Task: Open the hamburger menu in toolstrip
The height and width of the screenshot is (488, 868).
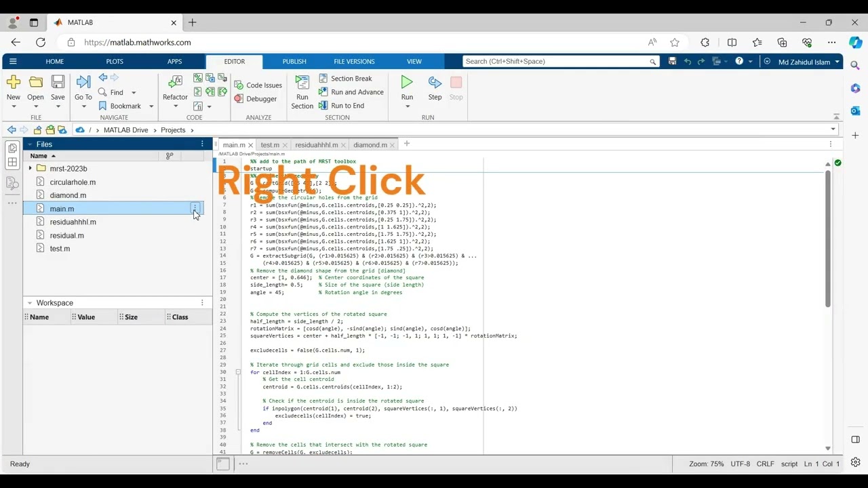Action: point(12,62)
